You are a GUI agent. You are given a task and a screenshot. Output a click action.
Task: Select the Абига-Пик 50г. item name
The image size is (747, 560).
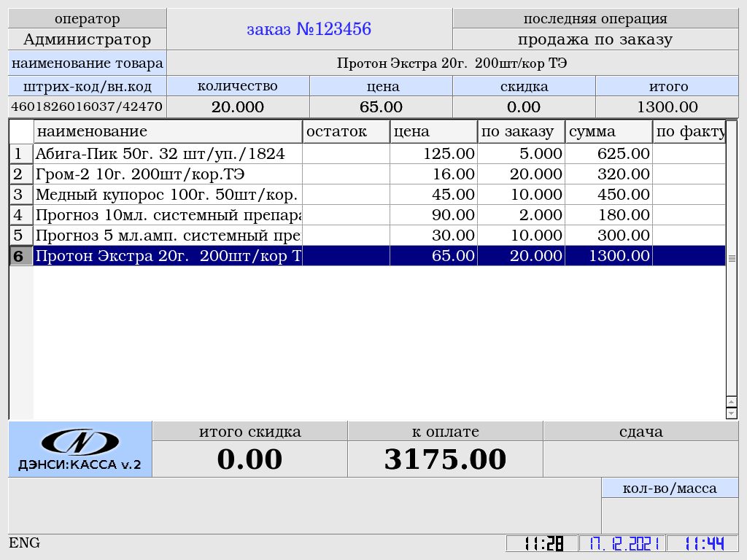click(169, 154)
